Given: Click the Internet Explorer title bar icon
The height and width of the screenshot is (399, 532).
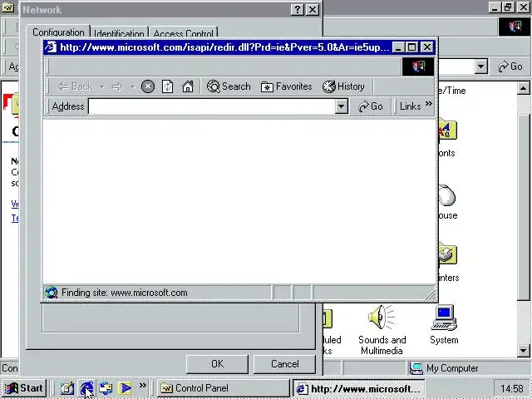Looking at the screenshot, I should point(51,47).
